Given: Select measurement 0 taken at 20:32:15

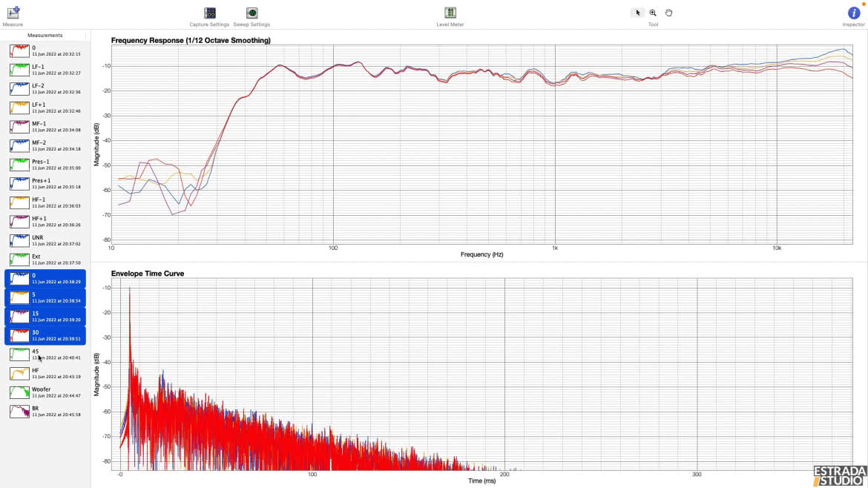Looking at the screenshot, I should pyautogui.click(x=45, y=51).
